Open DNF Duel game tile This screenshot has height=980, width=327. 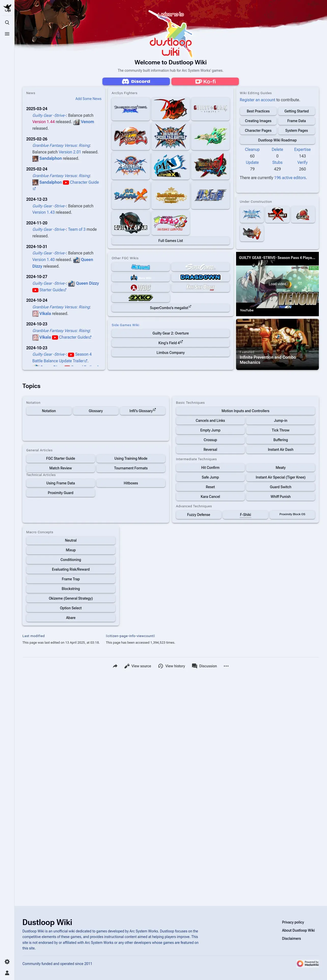tap(171, 109)
